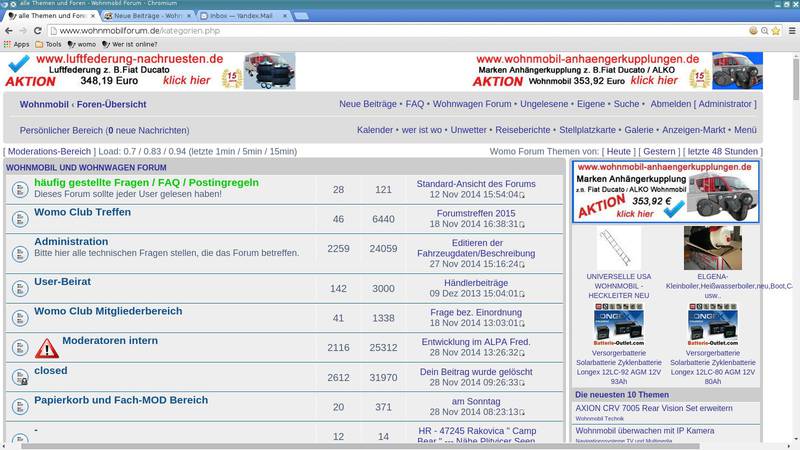Open Wohnwagen Forum navigation link
The image size is (800, 450).
click(x=472, y=104)
